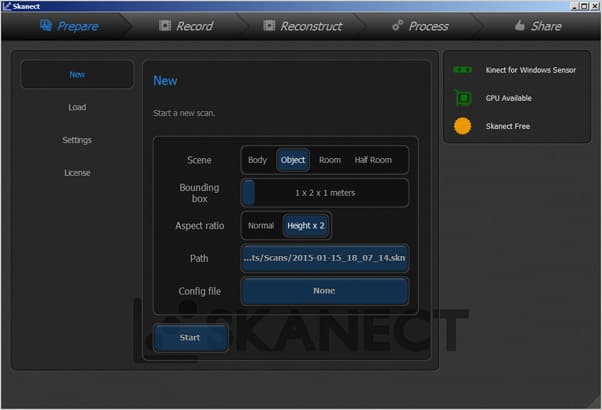Screen dimensions: 602x410
Task: Click the green Kinect sensor status icon
Action: pos(462,69)
